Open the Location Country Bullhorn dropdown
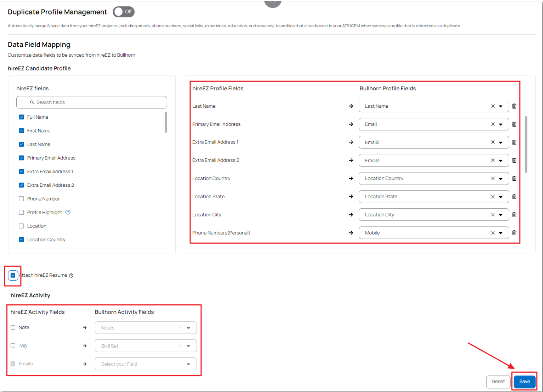 pos(501,179)
